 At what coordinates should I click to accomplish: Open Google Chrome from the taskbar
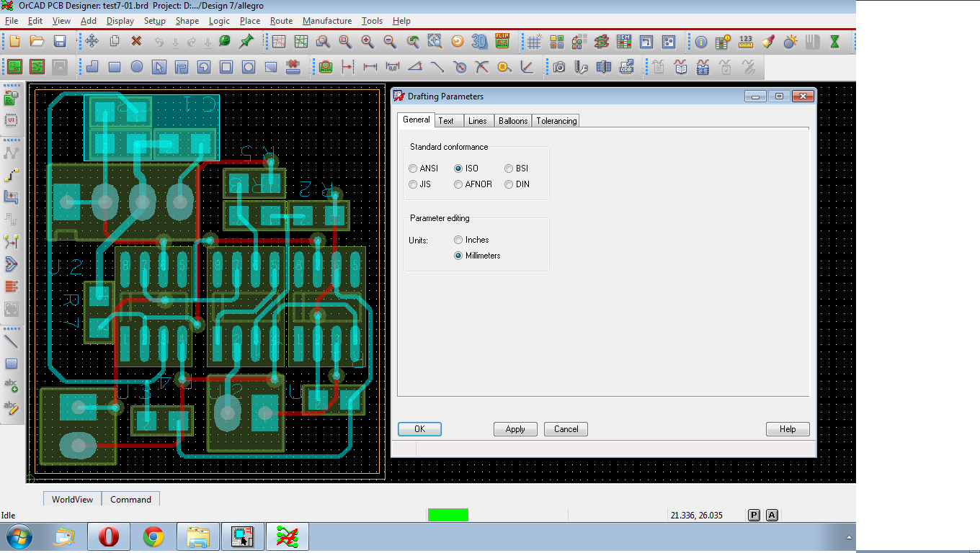(153, 536)
